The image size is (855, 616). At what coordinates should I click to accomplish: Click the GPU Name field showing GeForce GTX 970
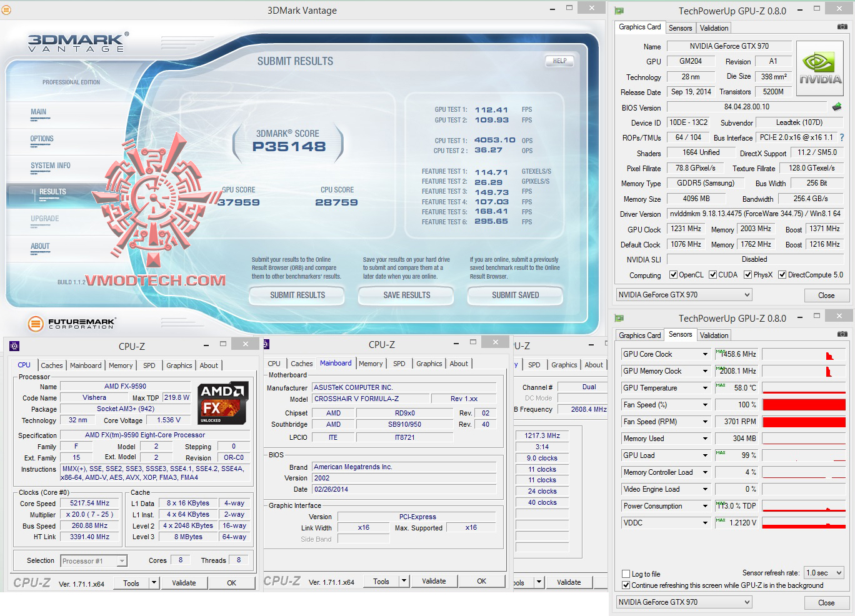coord(729,46)
